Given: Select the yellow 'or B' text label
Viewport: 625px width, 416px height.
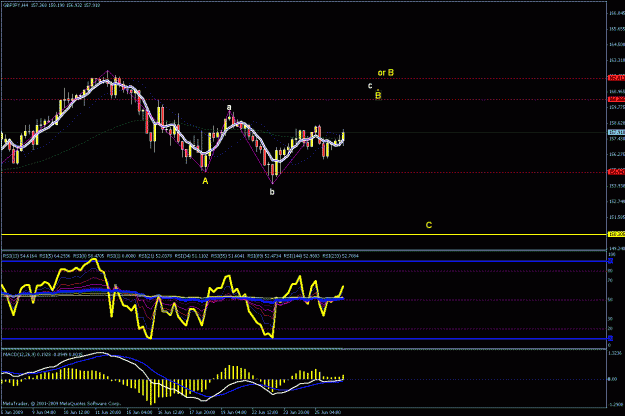Looking at the screenshot, I should tap(386, 73).
